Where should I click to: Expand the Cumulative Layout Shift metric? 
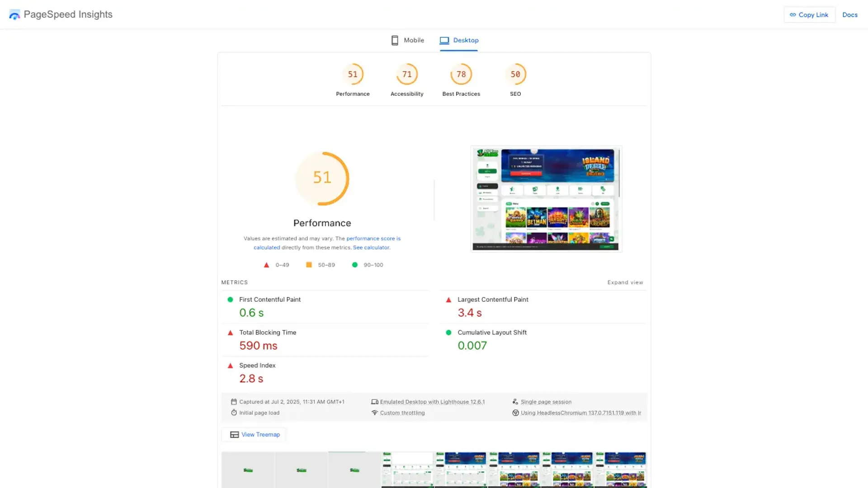543,340
